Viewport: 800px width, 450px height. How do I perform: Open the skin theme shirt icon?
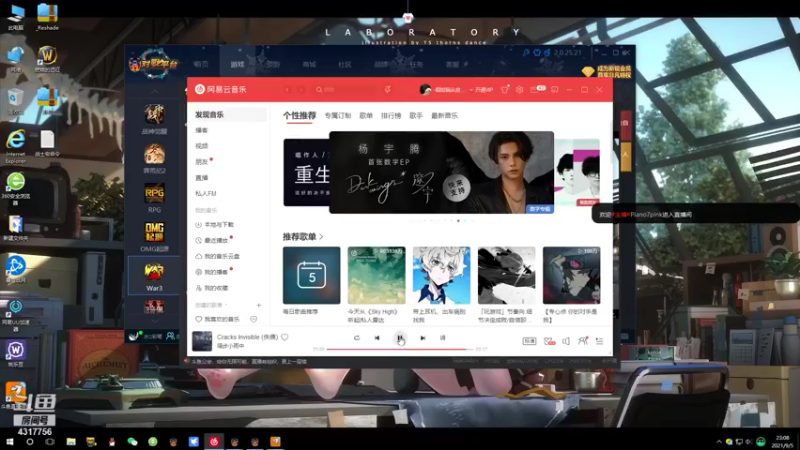505,89
